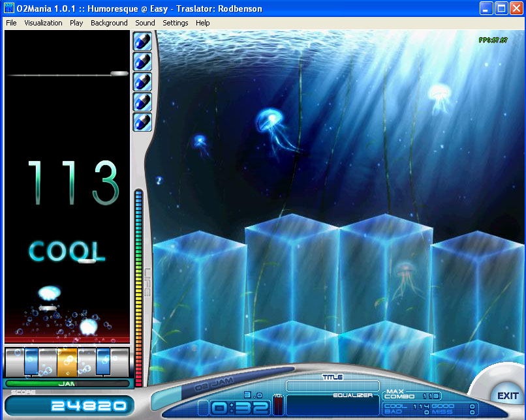
Task: Click the green JAM progress bar
Action: 67,383
